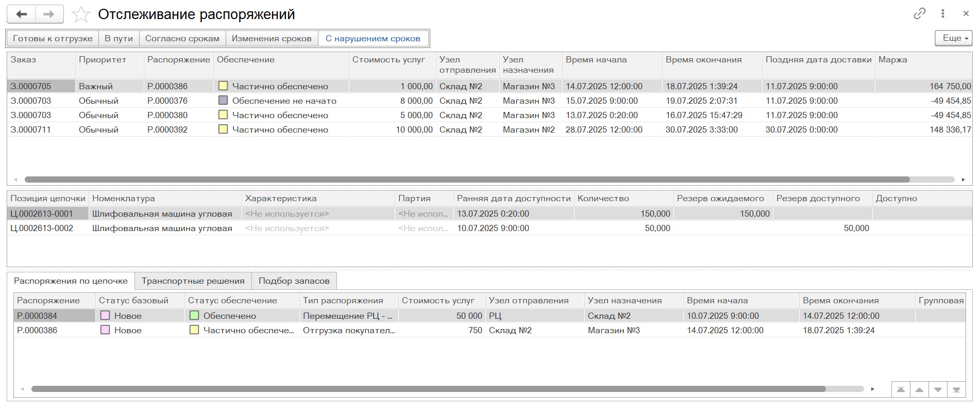This screenshot has width=980, height=408.
Task: Add page to favorites with star icon
Action: [81, 14]
